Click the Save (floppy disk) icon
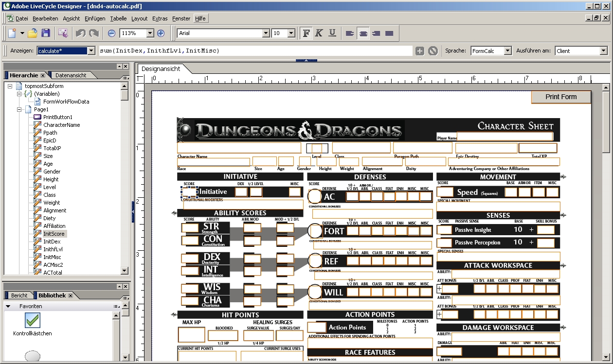613x364 pixels. [x=46, y=34]
